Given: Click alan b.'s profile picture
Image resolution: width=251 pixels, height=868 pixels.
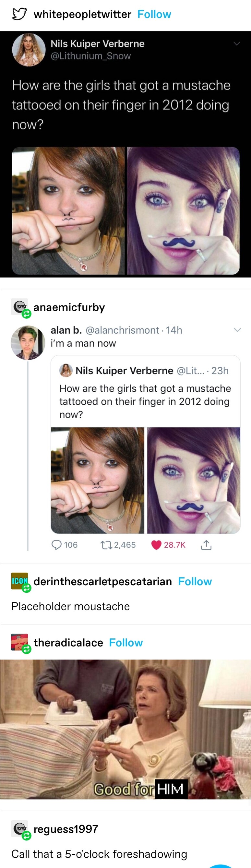Looking at the screenshot, I should click(x=28, y=342).
